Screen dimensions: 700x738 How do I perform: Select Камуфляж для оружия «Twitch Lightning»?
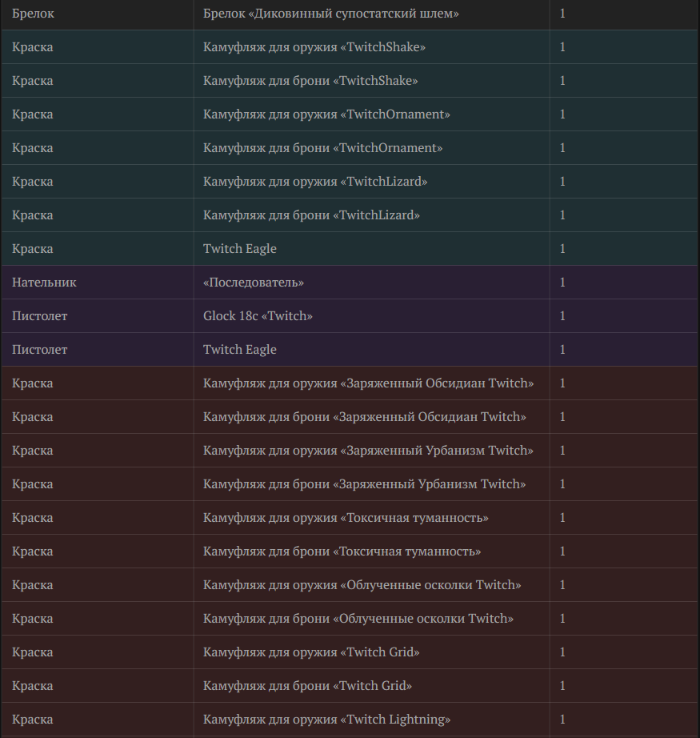pos(327,720)
